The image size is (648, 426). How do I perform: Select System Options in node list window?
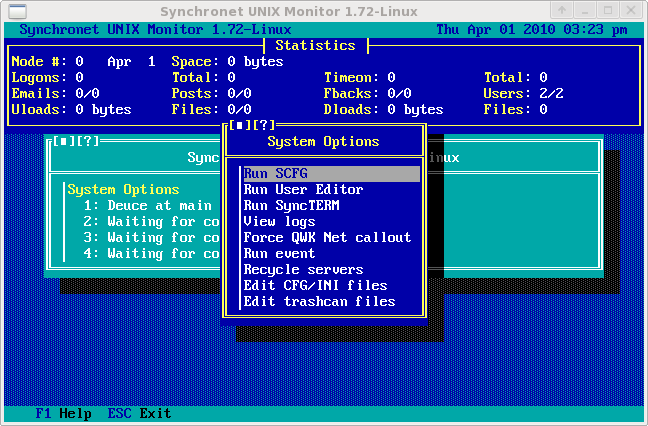[x=123, y=190]
